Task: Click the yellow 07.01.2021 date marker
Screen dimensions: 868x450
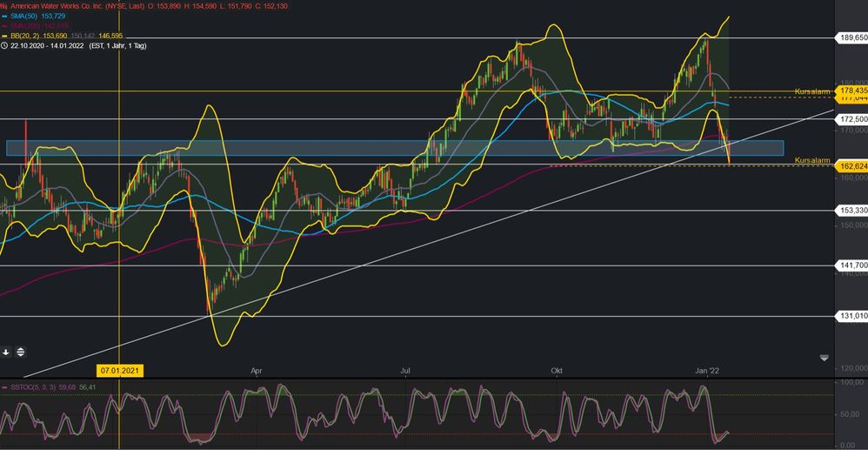Action: 119,370
